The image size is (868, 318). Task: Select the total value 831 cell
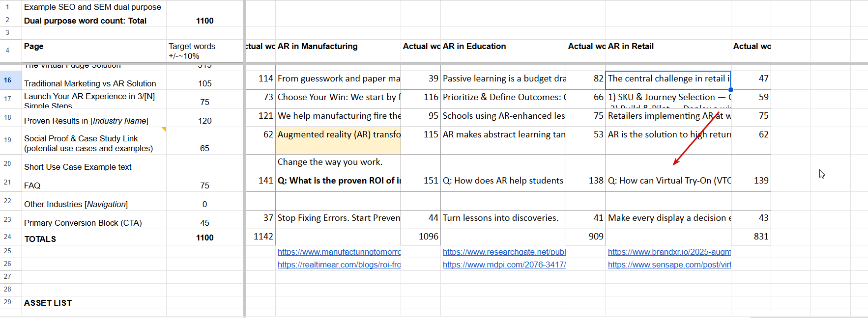pyautogui.click(x=751, y=237)
